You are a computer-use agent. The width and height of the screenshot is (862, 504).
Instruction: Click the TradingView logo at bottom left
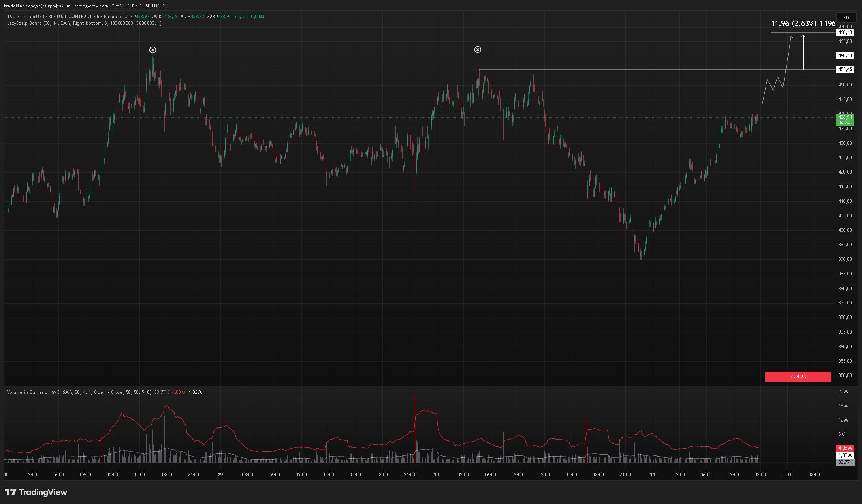[x=36, y=492]
